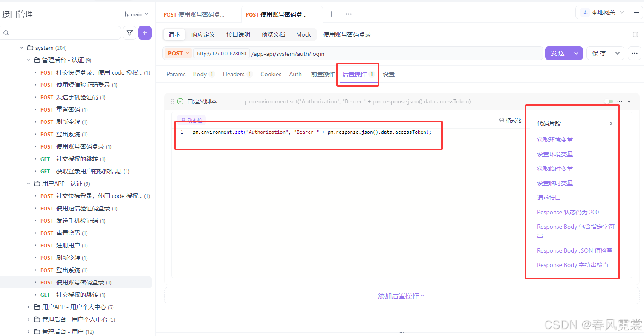This screenshot has width=644, height=336.
Task: Click the search magnifier in the sidebar
Action: pyautogui.click(x=6, y=32)
